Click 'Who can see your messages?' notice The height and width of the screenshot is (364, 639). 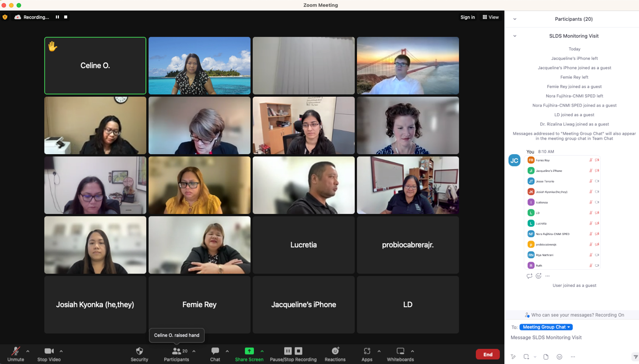coord(575,315)
